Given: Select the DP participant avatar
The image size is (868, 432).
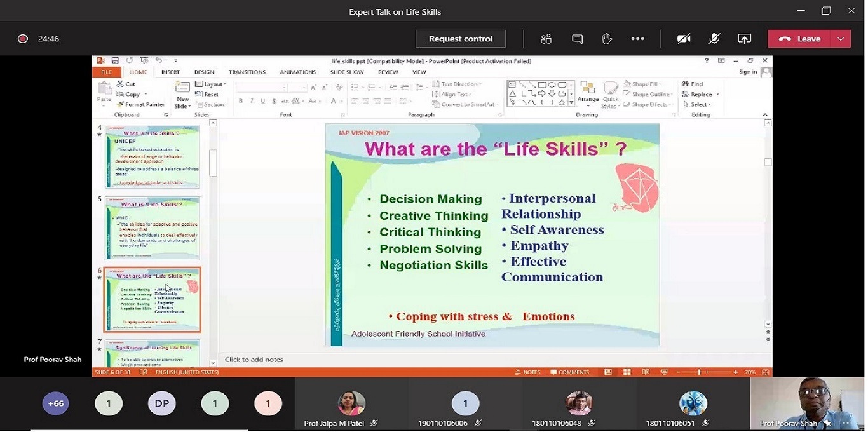Looking at the screenshot, I should tap(161, 403).
